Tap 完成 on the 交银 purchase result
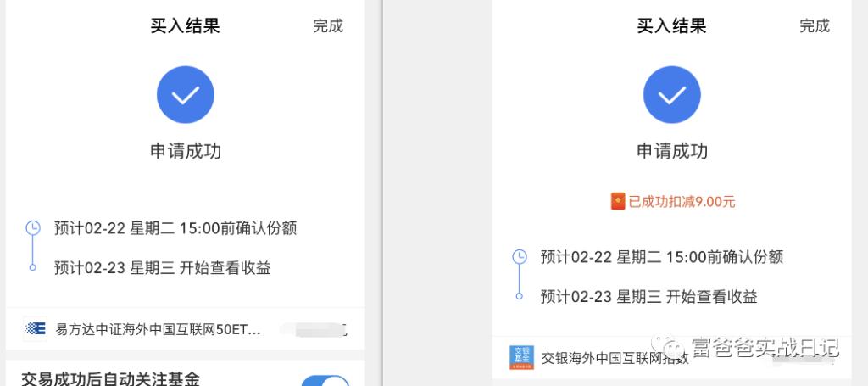The height and width of the screenshot is (386, 868). point(814,25)
